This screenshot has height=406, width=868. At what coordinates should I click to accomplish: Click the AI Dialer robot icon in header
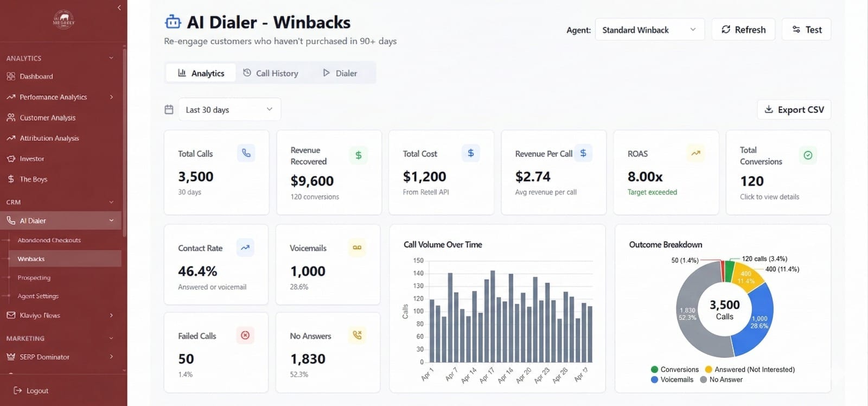[173, 22]
